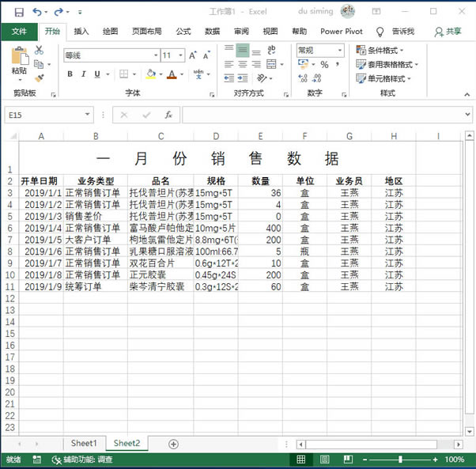Redo the last undone action
476x469 pixels.
click(x=59, y=12)
